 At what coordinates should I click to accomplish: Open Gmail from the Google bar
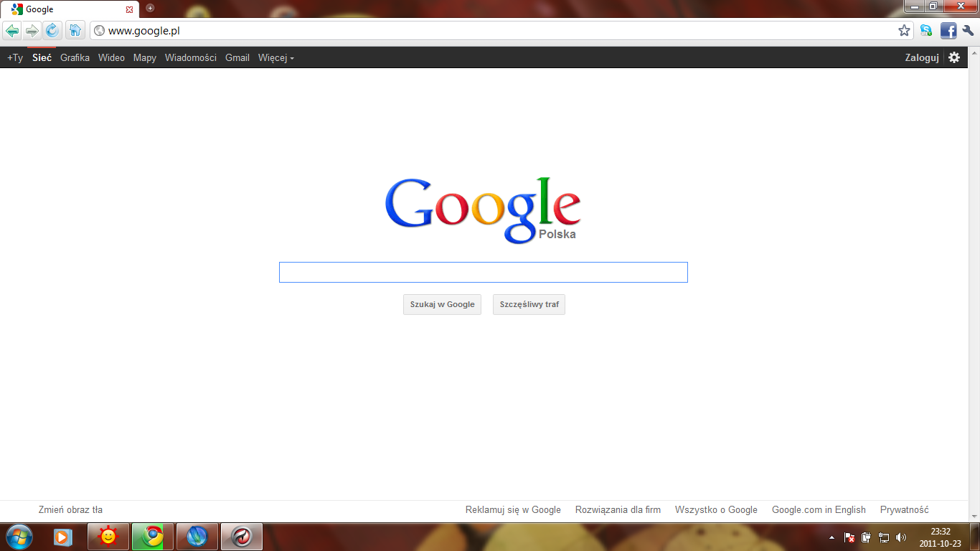pyautogui.click(x=237, y=58)
